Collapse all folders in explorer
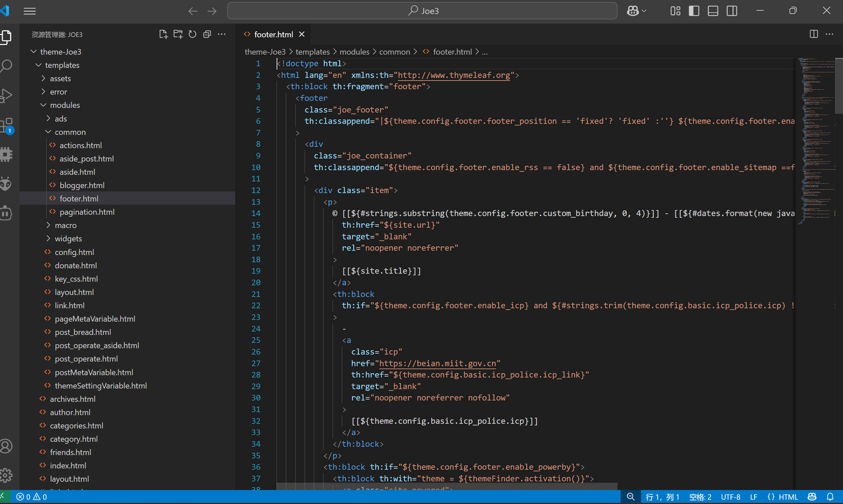This screenshot has height=504, width=843. coord(207,34)
